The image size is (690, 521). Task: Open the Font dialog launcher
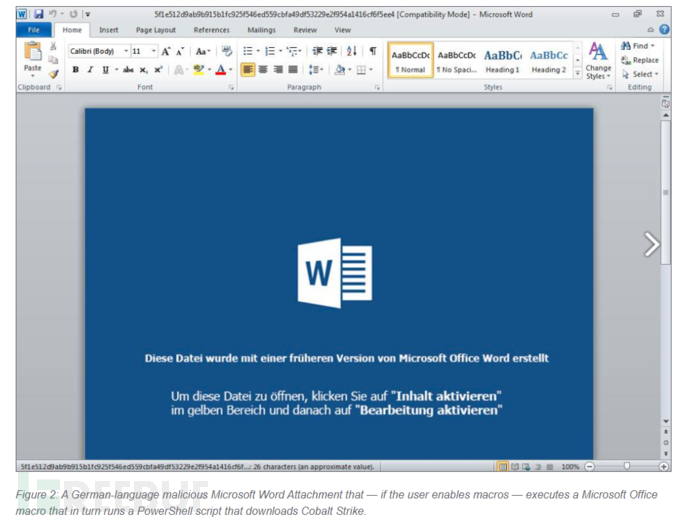pos(231,88)
